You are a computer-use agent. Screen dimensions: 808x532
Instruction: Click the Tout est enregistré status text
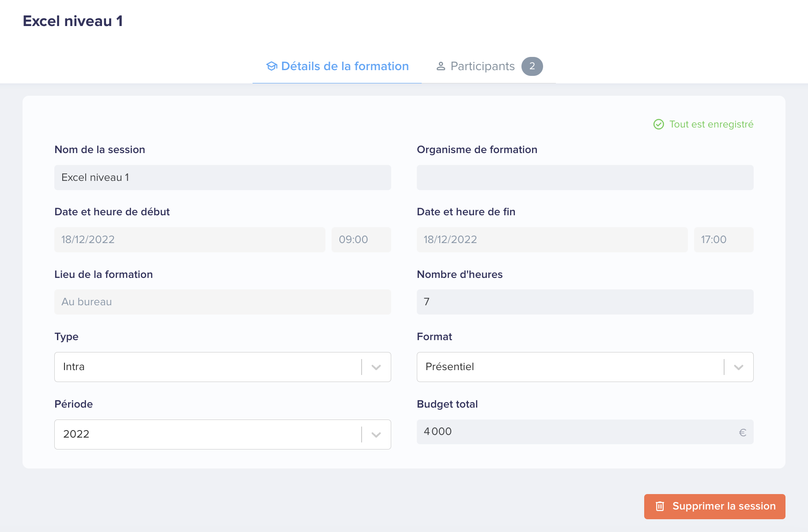coord(711,124)
